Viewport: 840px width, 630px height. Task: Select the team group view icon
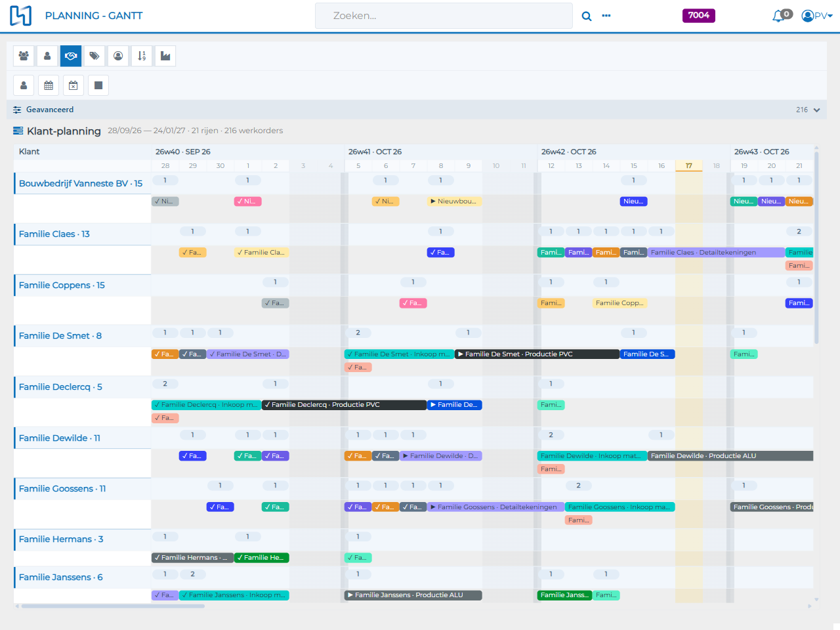24,56
